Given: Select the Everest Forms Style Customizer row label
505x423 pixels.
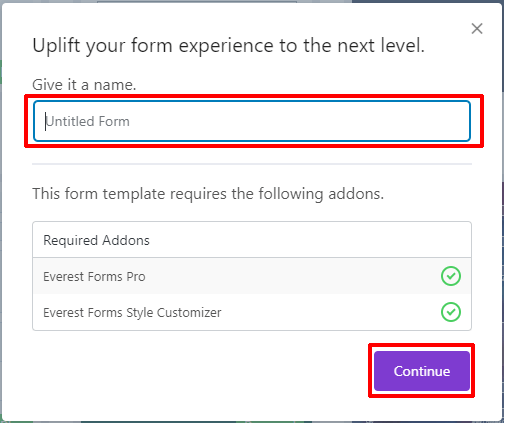Looking at the screenshot, I should 132,313.
